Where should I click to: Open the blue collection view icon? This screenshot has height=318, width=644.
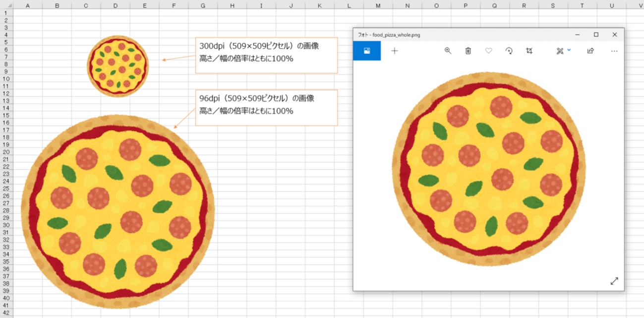click(x=367, y=51)
